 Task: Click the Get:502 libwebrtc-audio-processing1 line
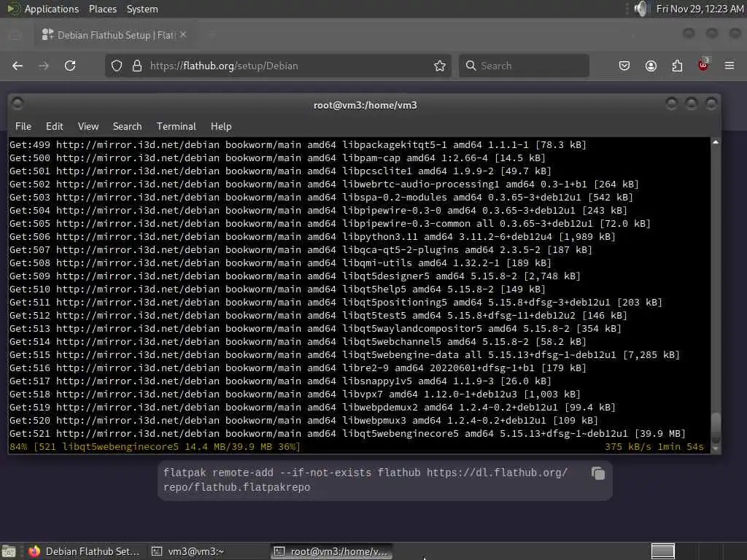point(324,184)
